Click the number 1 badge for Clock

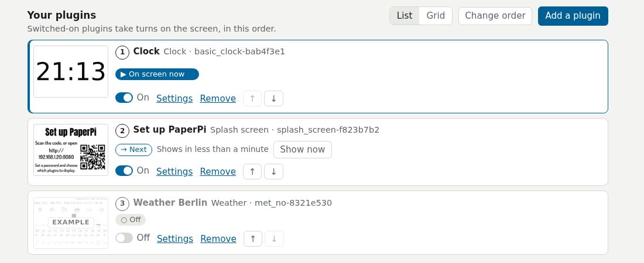click(x=122, y=53)
